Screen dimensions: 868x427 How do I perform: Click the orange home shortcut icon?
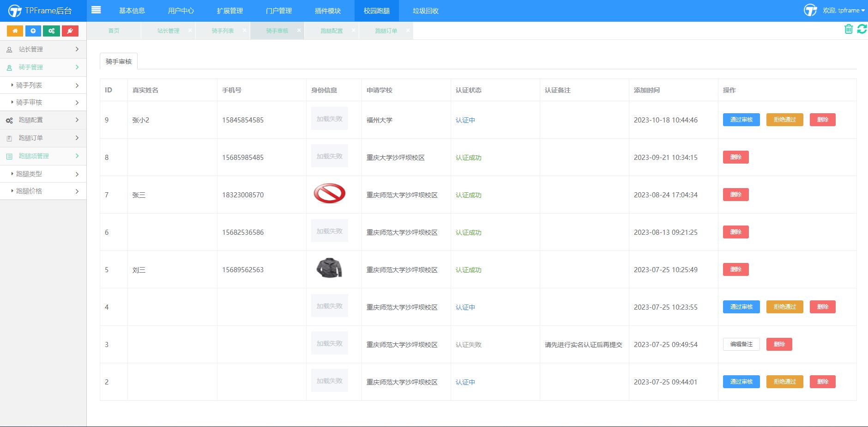pos(15,31)
